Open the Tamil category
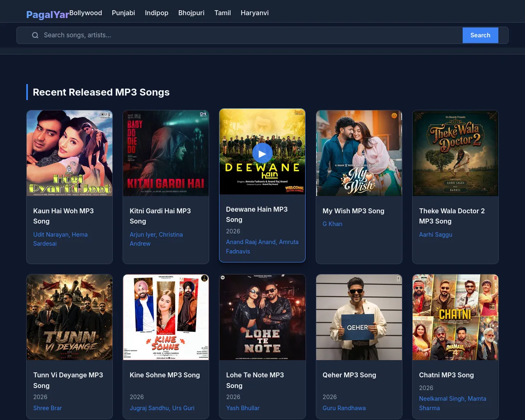The image size is (525, 420). point(223,13)
